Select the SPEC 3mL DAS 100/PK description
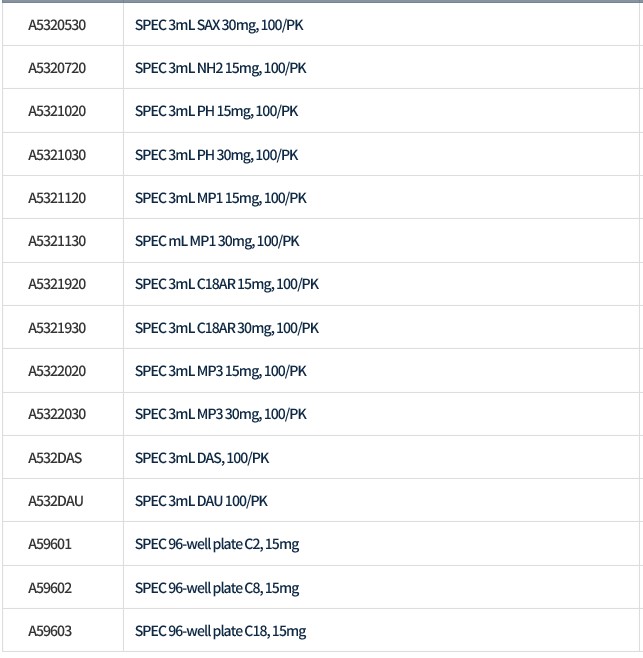The image size is (643, 658). (202, 458)
